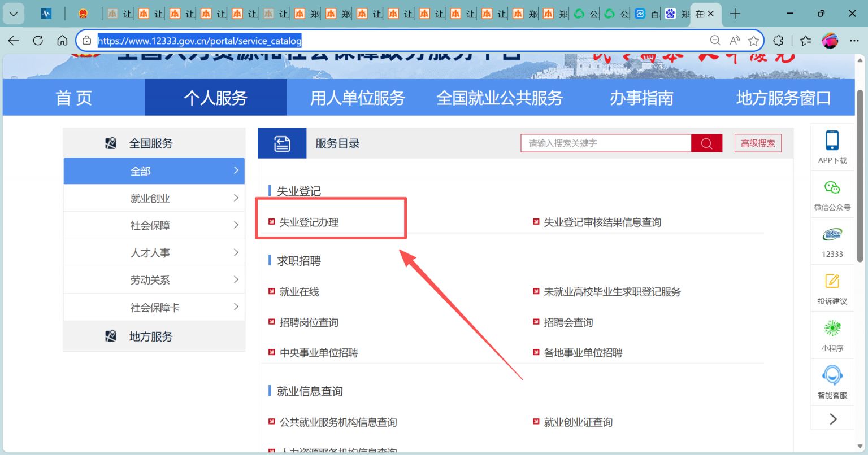The width and height of the screenshot is (868, 455).
Task: Open the 失业登记办理 link
Action: coord(309,222)
